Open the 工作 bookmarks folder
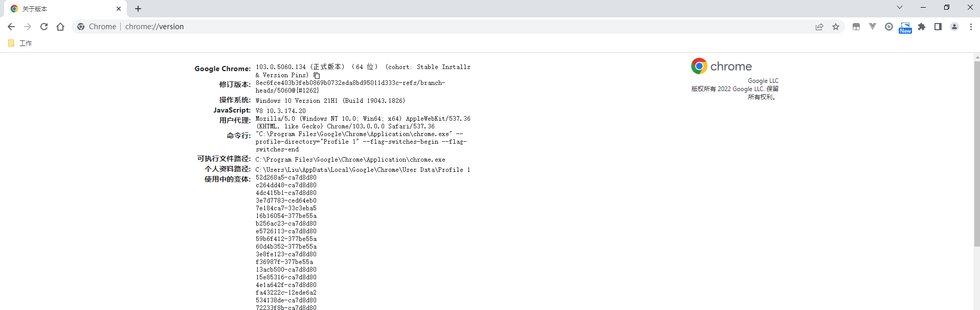 (20, 43)
